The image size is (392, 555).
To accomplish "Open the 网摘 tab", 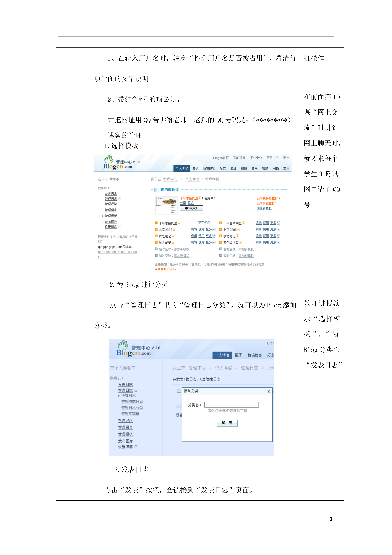I will pyautogui.click(x=276, y=169).
